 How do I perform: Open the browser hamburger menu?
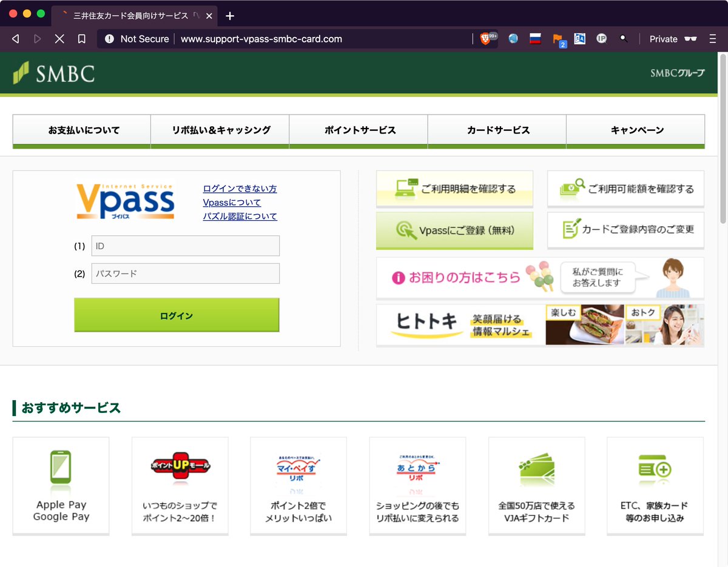pos(713,39)
